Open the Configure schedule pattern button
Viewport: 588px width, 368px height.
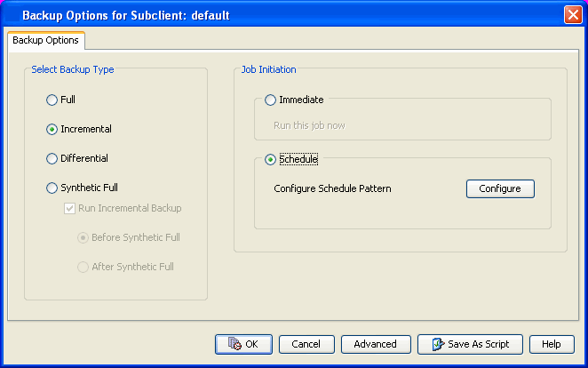(x=500, y=188)
